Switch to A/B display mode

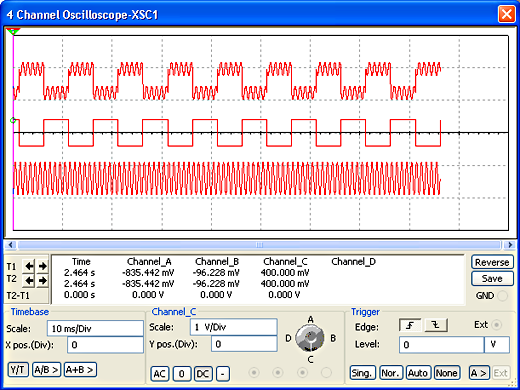coord(46,370)
